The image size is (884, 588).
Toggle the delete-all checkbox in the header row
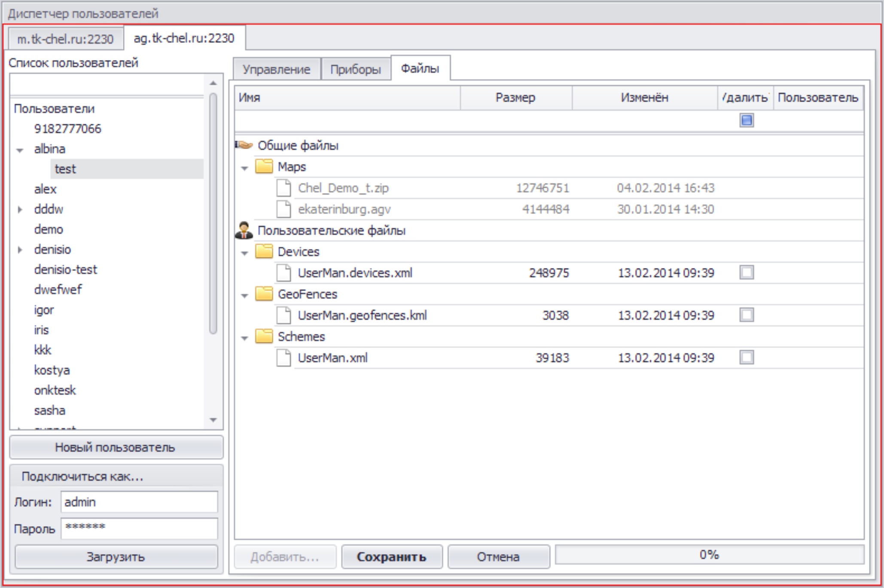[x=747, y=120]
